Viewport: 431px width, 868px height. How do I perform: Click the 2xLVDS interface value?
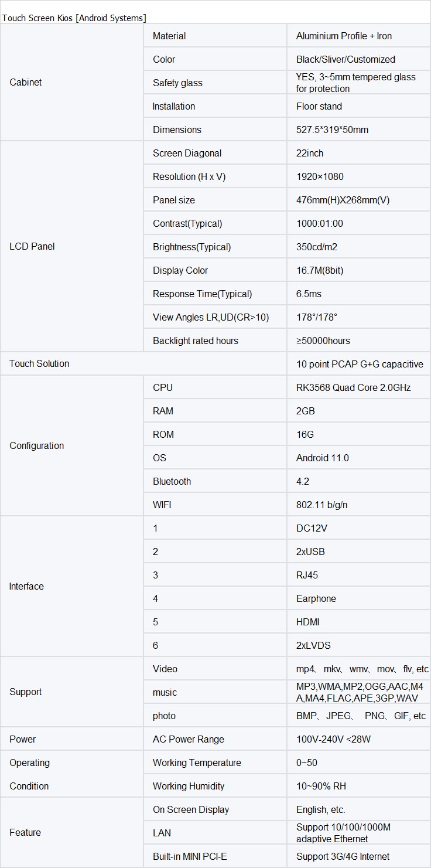313,645
